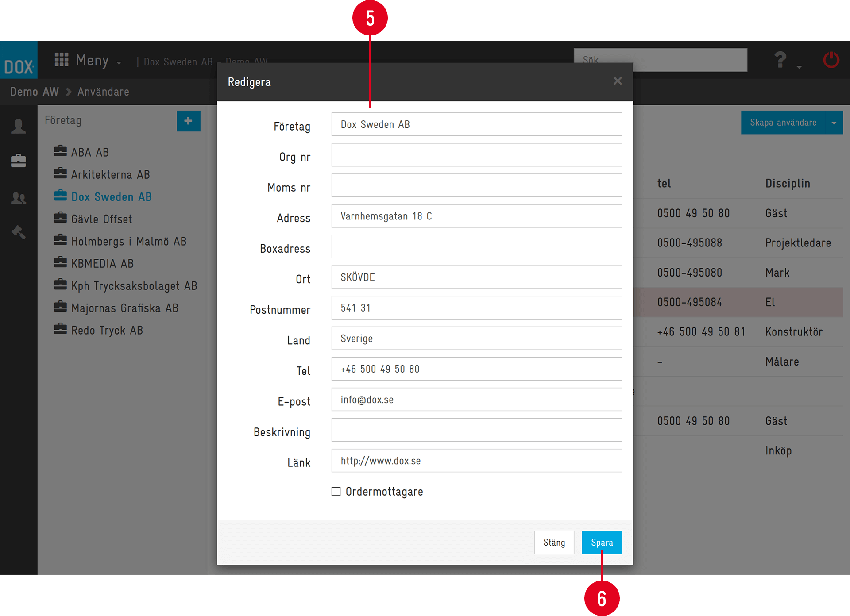Click the Org nr input field
The image size is (850, 616).
coord(476,155)
